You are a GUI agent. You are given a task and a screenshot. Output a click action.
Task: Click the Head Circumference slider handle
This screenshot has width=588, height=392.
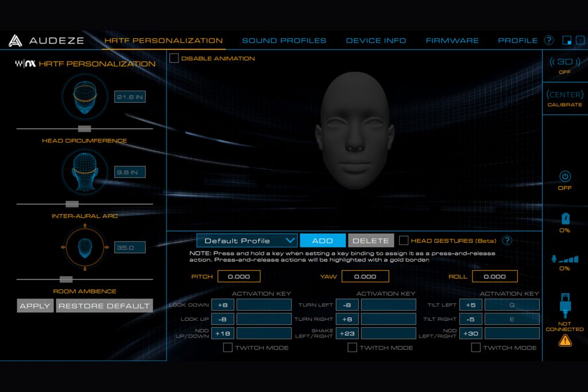point(84,129)
